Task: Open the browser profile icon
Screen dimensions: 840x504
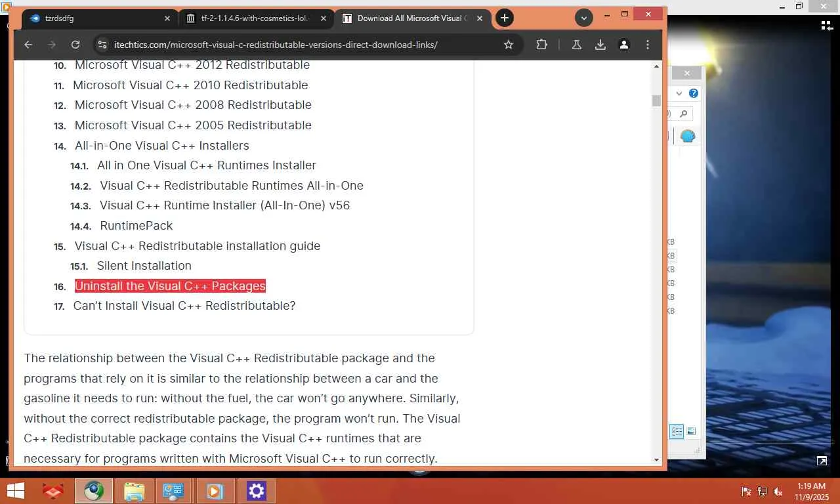Action: point(624,45)
